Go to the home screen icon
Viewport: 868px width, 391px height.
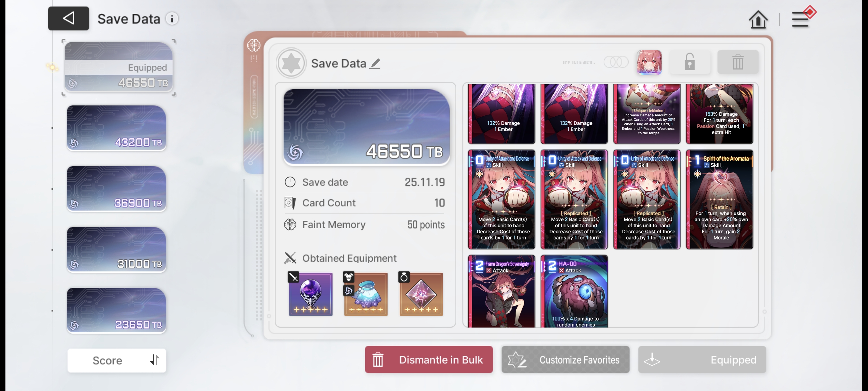click(x=758, y=20)
